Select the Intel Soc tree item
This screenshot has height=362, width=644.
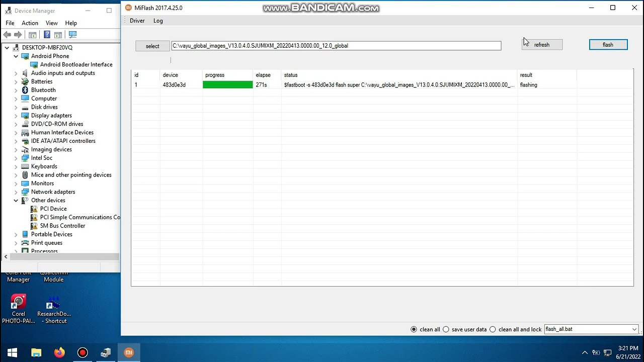pyautogui.click(x=42, y=158)
